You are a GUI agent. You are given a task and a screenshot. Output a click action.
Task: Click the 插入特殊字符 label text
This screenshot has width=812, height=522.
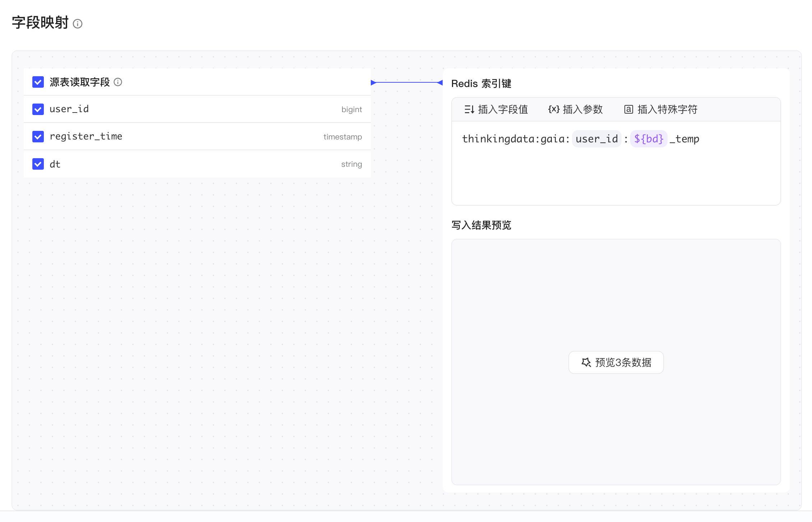pyautogui.click(x=668, y=109)
